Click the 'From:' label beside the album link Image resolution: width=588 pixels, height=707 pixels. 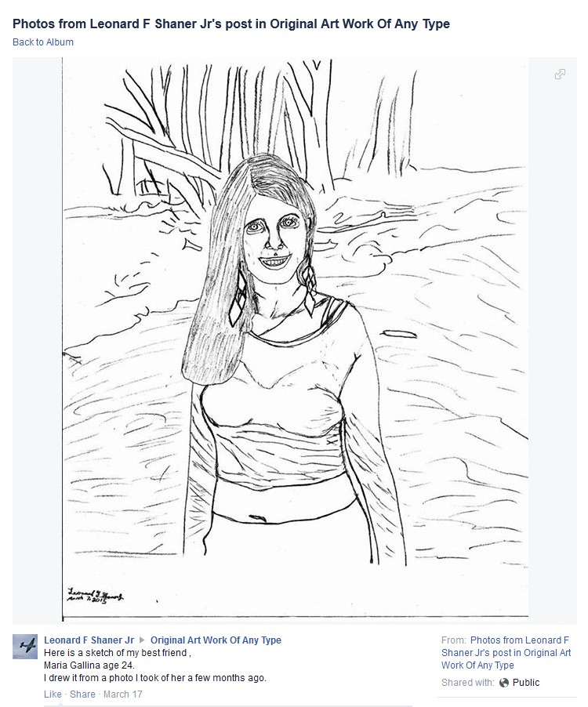coord(454,640)
